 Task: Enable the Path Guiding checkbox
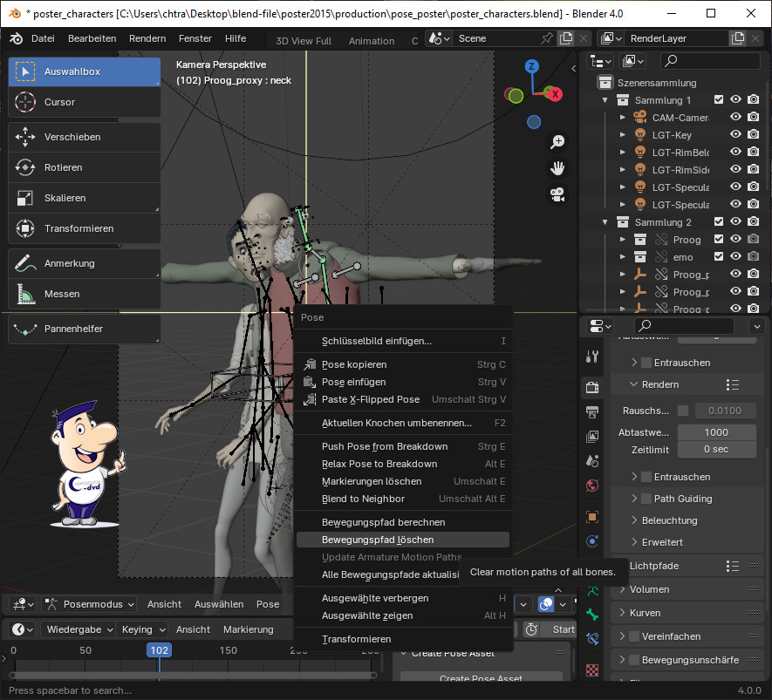pyautogui.click(x=646, y=499)
